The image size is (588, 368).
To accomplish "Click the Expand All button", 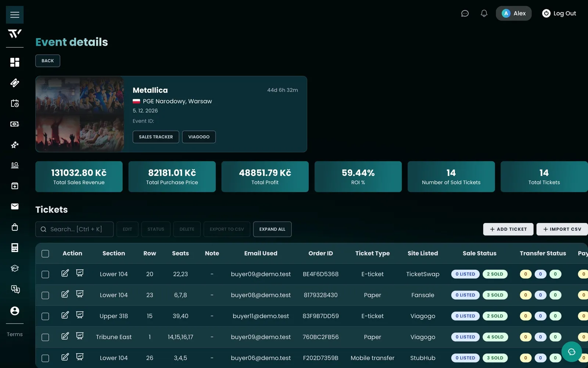I will click(272, 229).
